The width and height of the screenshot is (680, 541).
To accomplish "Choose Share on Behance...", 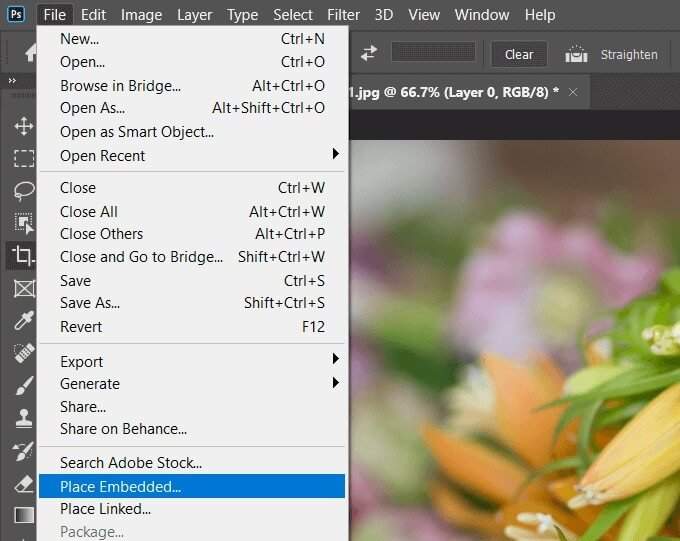I will (x=192, y=429).
